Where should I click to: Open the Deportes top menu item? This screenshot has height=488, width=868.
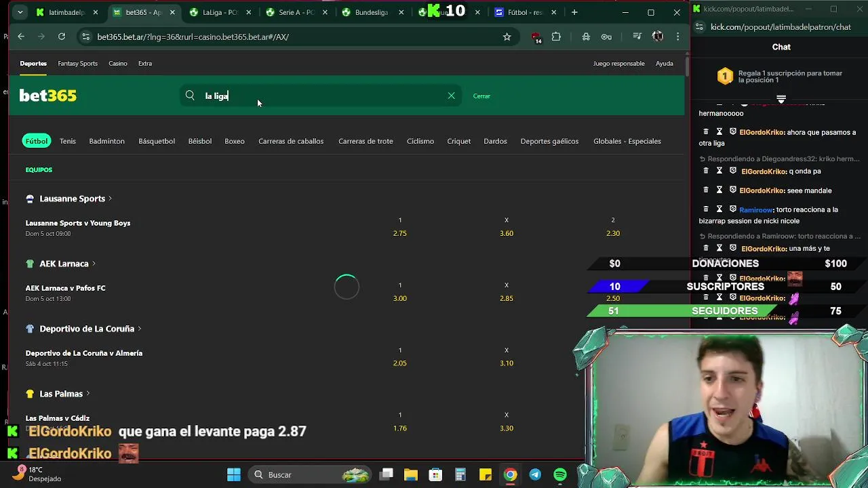[33, 64]
